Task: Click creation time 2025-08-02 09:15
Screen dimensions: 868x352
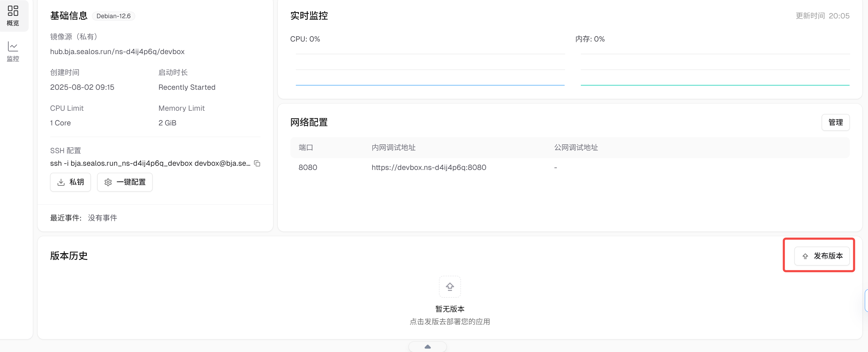Action: (82, 87)
